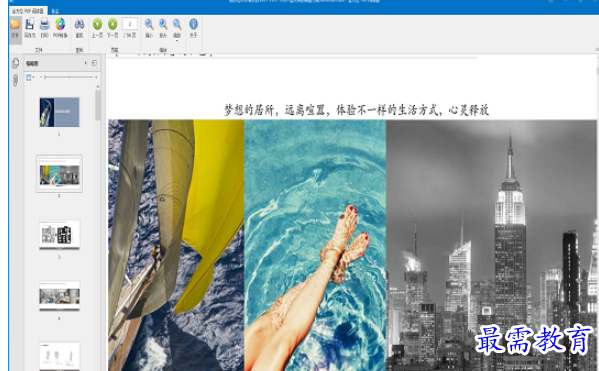Click the black-and-white city skyline image
This screenshot has width=599, height=371.
491,245
